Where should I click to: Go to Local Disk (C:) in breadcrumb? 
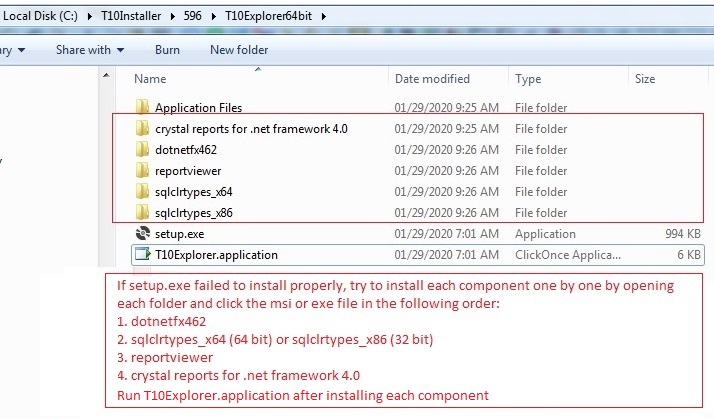point(40,16)
